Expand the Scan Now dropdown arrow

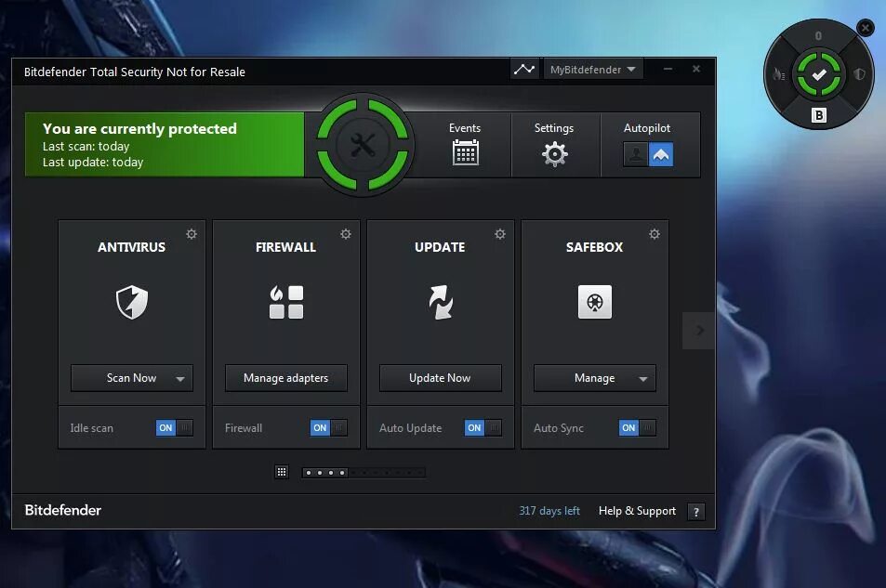[180, 379]
